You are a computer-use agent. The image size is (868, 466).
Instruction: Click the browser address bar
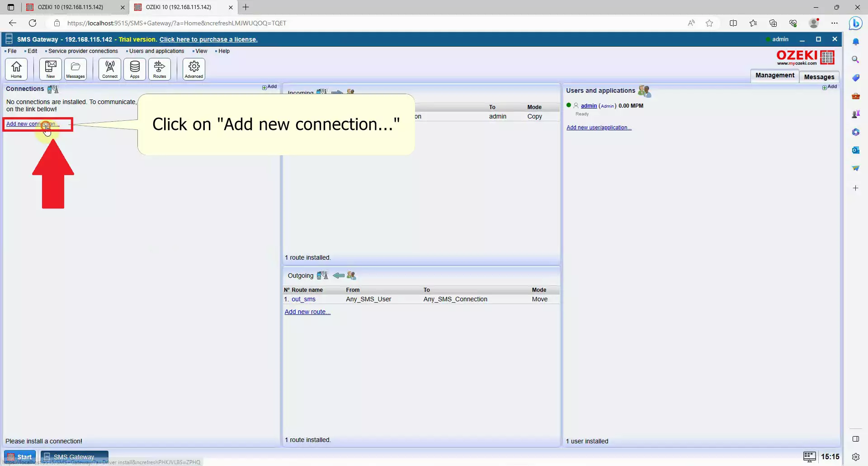pyautogui.click(x=362, y=23)
